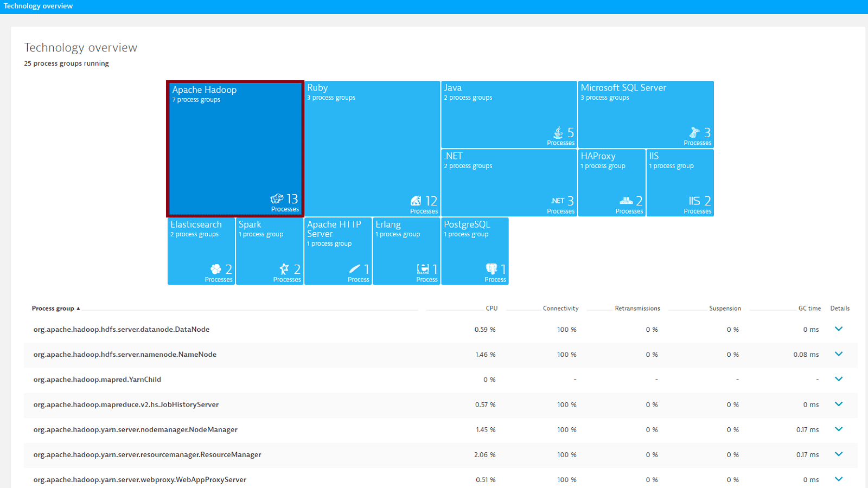The width and height of the screenshot is (868, 488).
Task: Open org.apache.hadoop.hdfs.server.namenode.NameNode process group
Action: (125, 355)
